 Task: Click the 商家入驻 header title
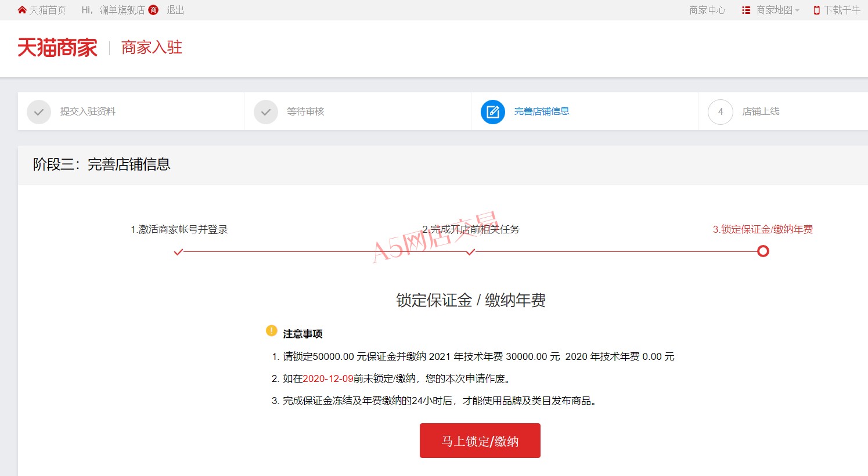click(152, 48)
